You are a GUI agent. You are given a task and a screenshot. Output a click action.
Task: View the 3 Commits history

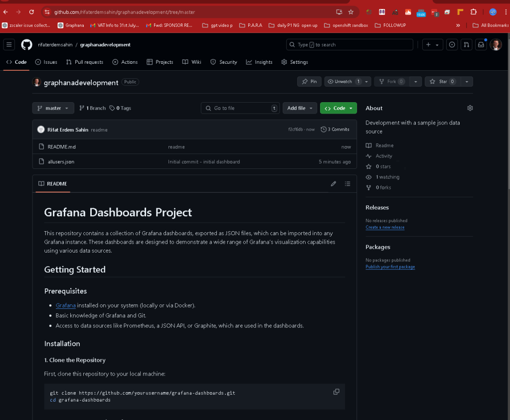pyautogui.click(x=335, y=130)
